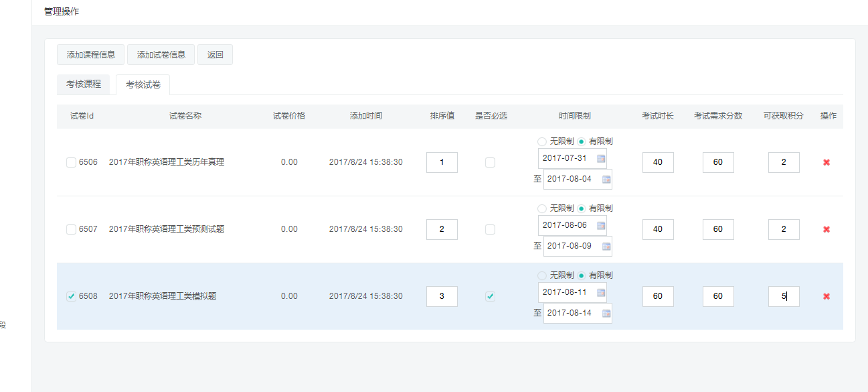Screen dimensions: 868x392
Task: Delete exam paper 6508 with red X
Action: (827, 296)
